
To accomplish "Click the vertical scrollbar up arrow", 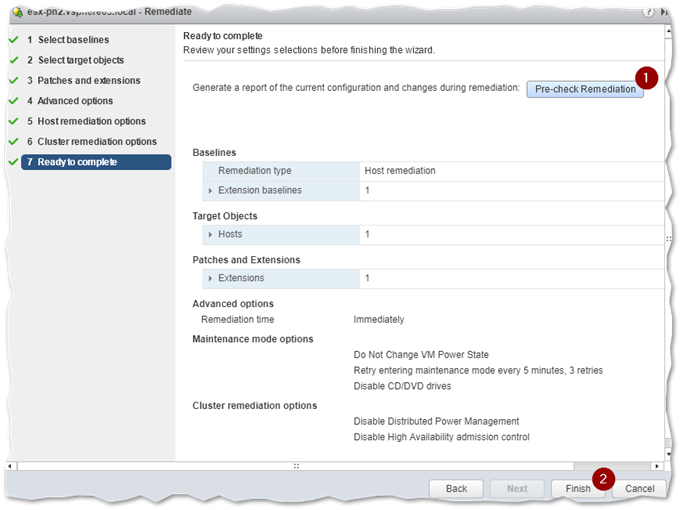I will [668, 30].
